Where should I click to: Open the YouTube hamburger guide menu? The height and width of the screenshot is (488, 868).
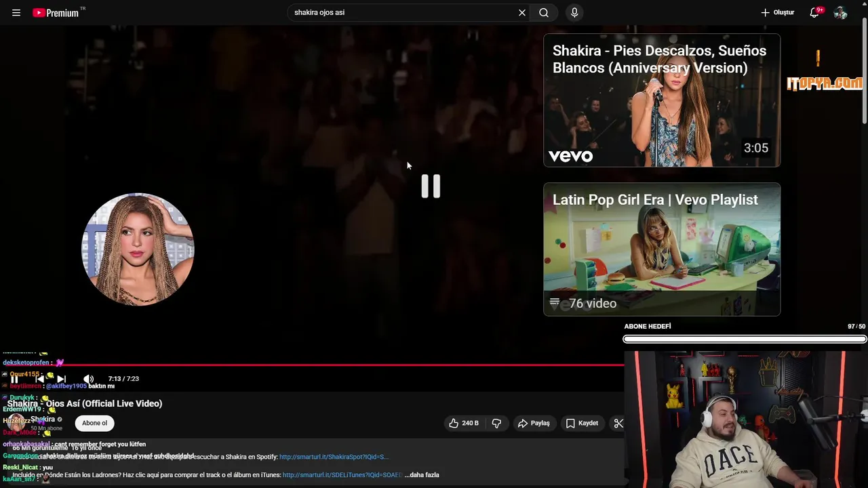(x=16, y=13)
